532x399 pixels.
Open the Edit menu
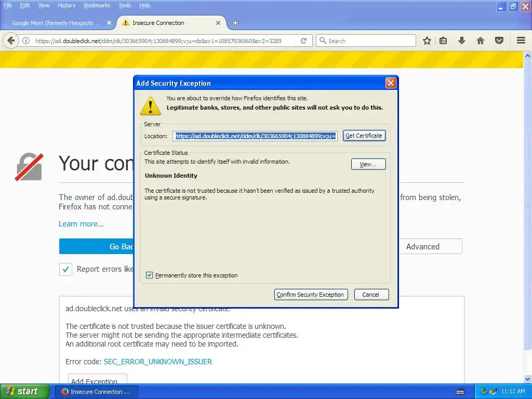click(25, 5)
